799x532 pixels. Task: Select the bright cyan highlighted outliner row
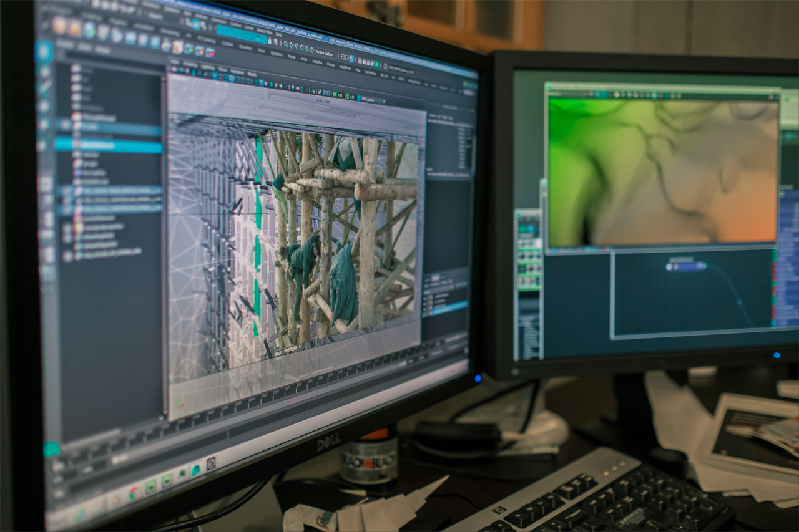pyautogui.click(x=107, y=145)
